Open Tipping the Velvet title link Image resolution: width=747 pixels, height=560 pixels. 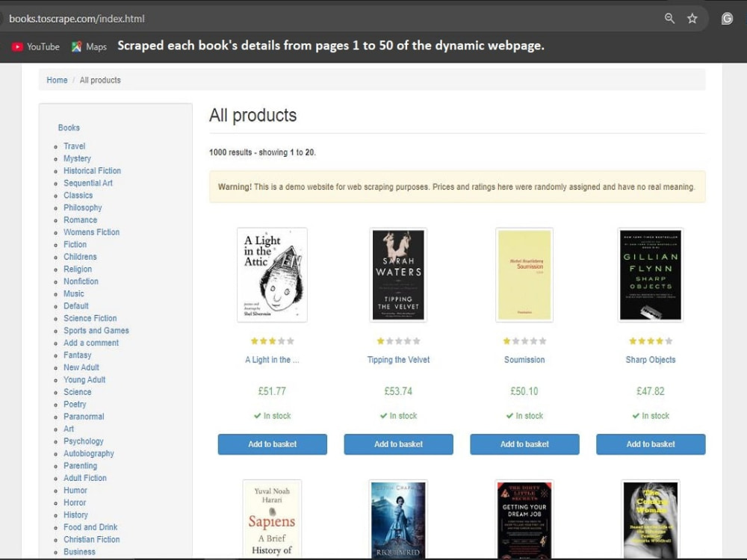point(398,360)
